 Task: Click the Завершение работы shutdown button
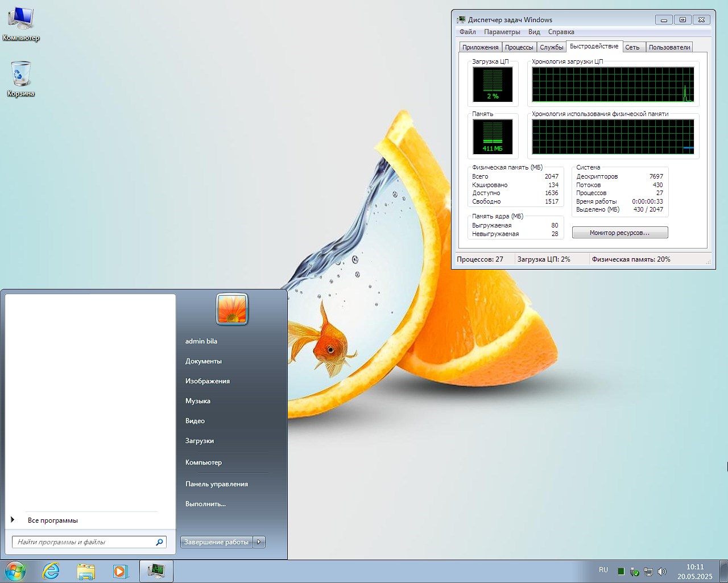click(x=217, y=542)
